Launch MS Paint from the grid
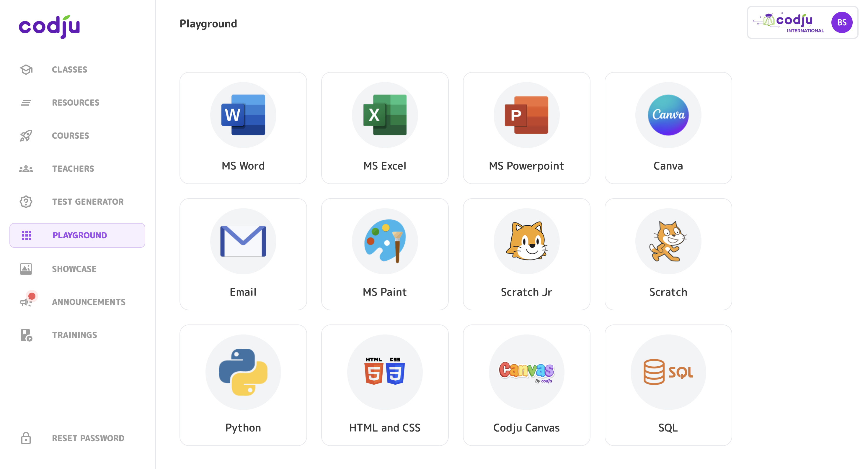 [x=385, y=255]
